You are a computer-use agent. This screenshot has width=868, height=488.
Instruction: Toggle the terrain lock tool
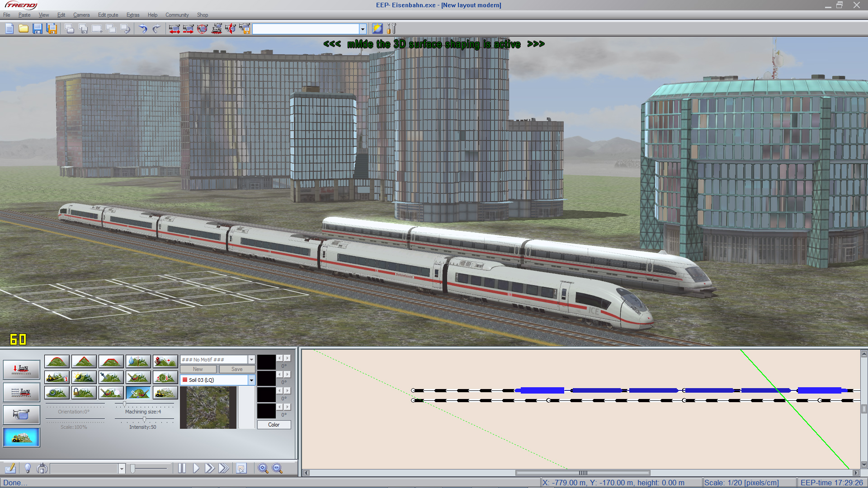(x=84, y=393)
